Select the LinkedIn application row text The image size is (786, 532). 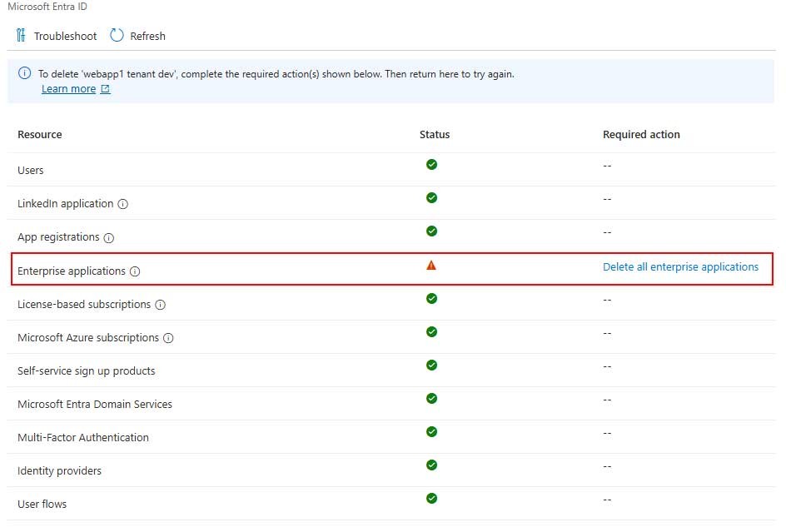click(65, 204)
